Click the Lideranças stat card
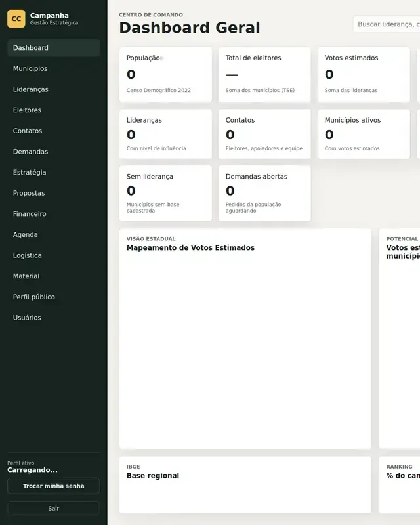 pyautogui.click(x=165, y=134)
